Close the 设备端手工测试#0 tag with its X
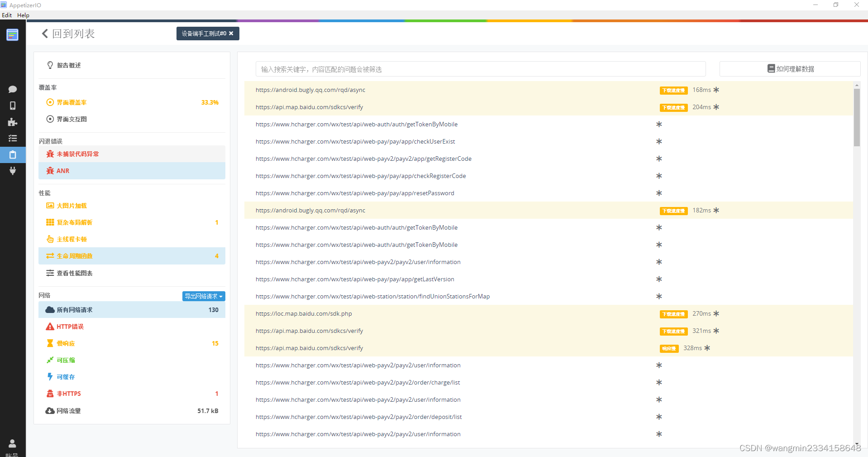 (x=231, y=34)
